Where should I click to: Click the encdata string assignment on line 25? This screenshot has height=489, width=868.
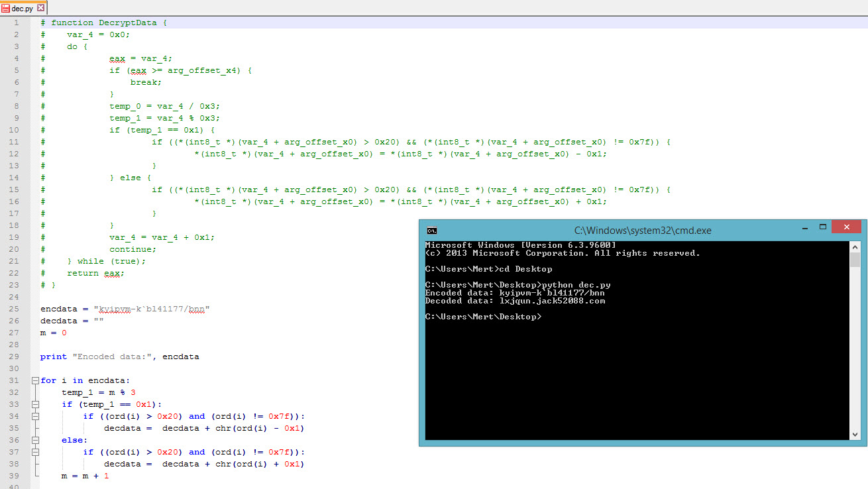tap(125, 309)
